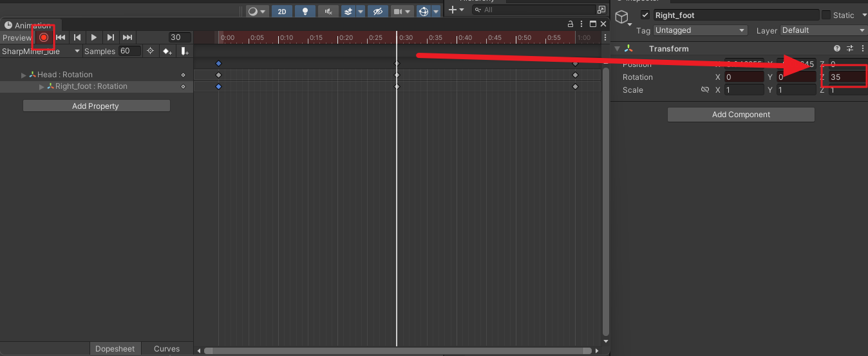
Task: Click Head row keyframe at 0:00
Action: click(x=218, y=75)
